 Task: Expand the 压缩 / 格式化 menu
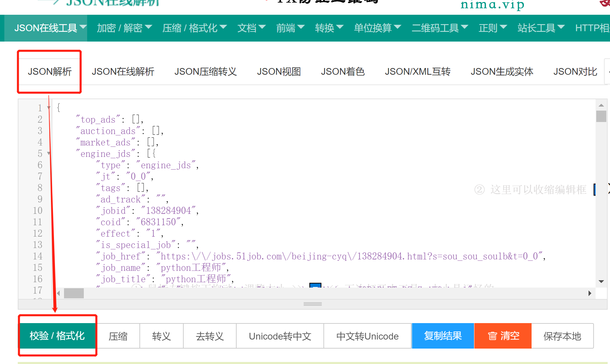(194, 28)
